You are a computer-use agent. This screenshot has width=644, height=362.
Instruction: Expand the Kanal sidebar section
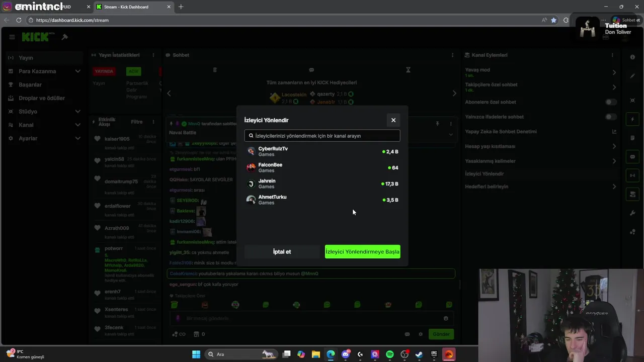click(44, 125)
